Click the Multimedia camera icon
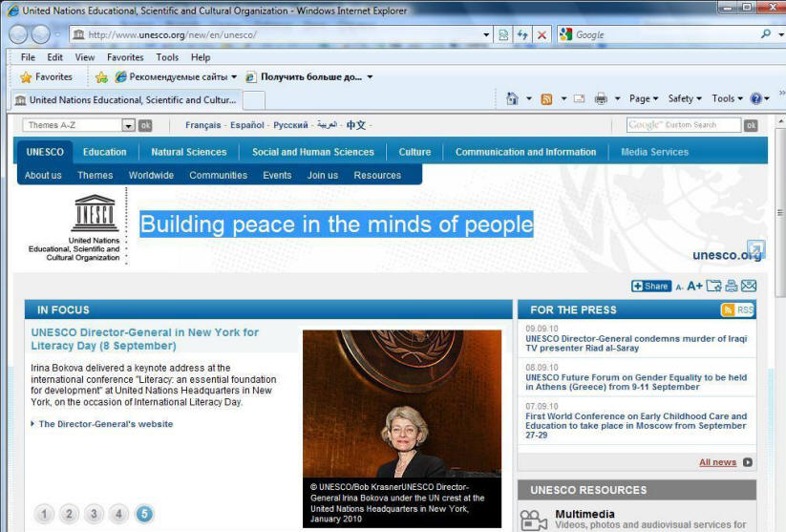This screenshot has height=532, width=786. [x=533, y=521]
